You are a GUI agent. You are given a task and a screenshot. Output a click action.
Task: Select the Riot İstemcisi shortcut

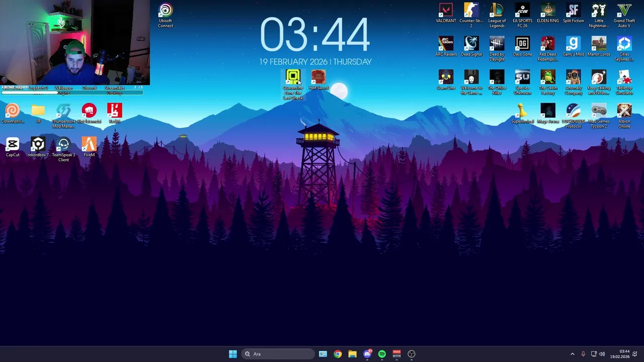click(x=89, y=114)
